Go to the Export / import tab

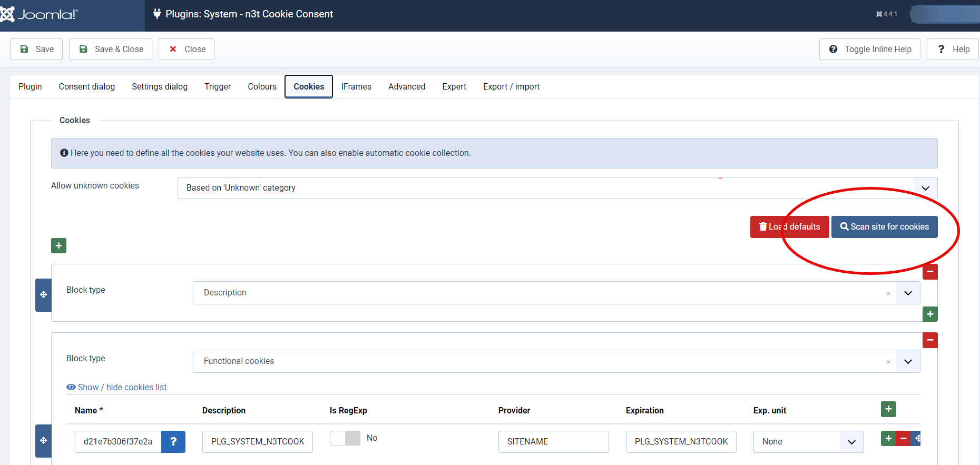point(512,86)
